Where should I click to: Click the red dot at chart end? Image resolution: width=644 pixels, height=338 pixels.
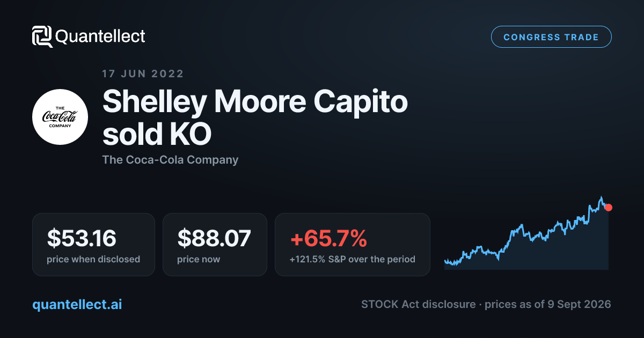pos(608,207)
